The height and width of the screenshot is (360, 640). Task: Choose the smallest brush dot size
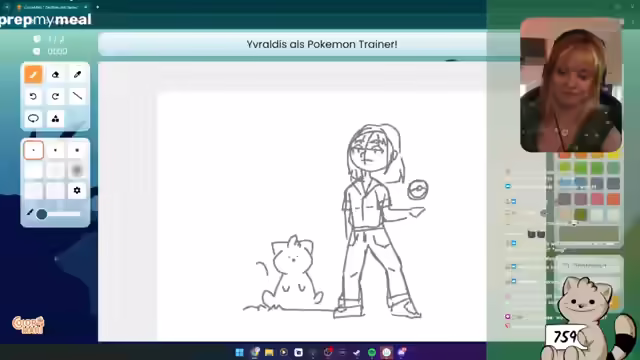tap(33, 150)
